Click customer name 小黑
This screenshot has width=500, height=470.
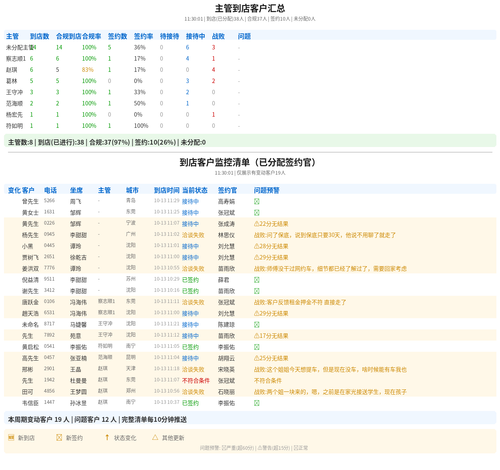(28, 246)
